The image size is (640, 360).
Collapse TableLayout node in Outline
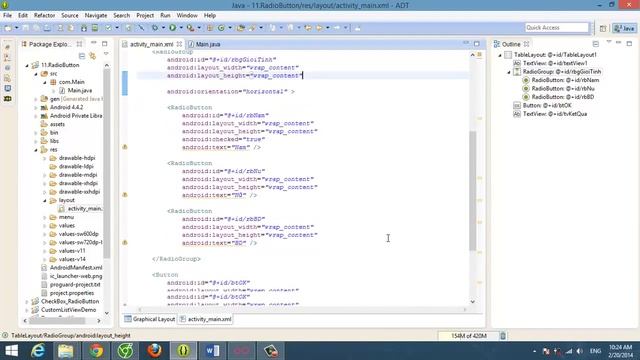coord(500,55)
